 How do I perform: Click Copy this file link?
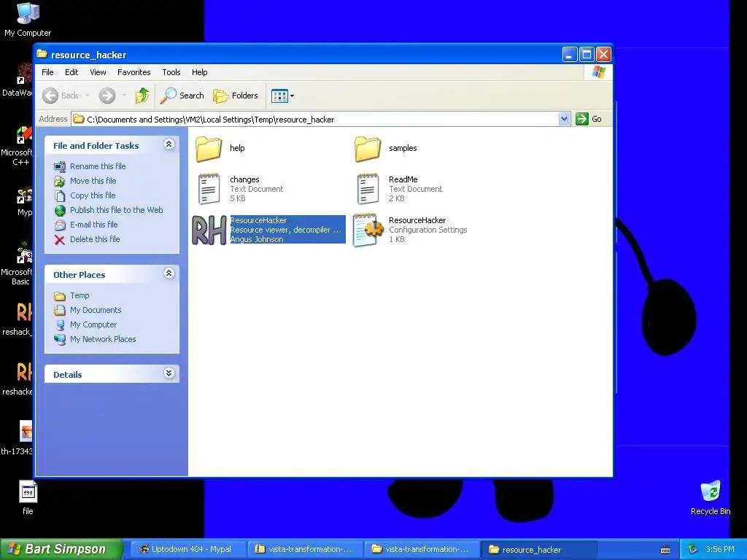93,195
